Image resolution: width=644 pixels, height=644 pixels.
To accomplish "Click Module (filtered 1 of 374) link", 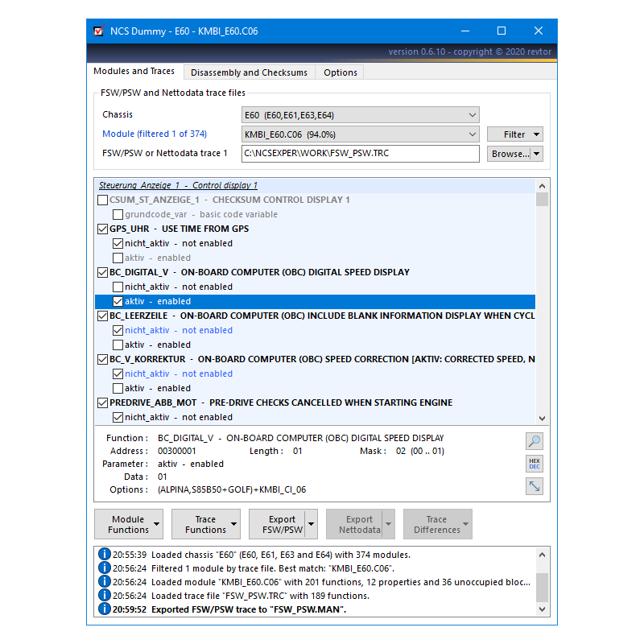I will 155,134.
